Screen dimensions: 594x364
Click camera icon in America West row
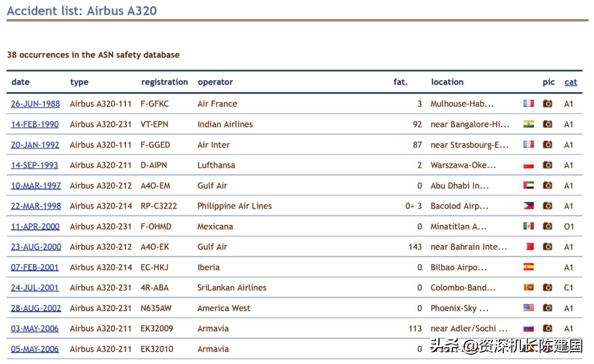pyautogui.click(x=547, y=308)
